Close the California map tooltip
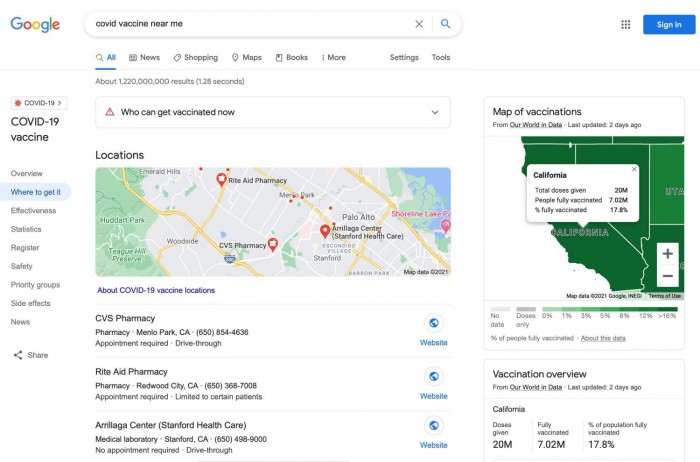700x462 pixels. click(634, 169)
